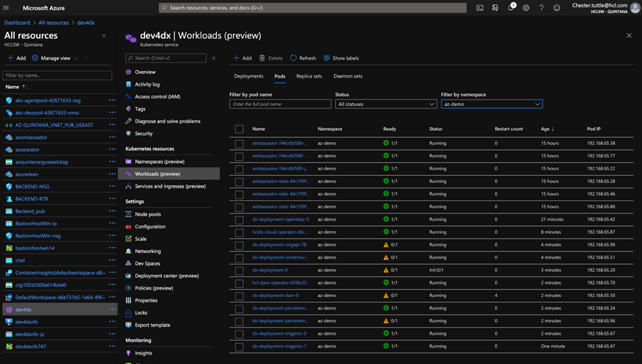
Task: Click Delete in the workloads toolbar
Action: pos(271,58)
